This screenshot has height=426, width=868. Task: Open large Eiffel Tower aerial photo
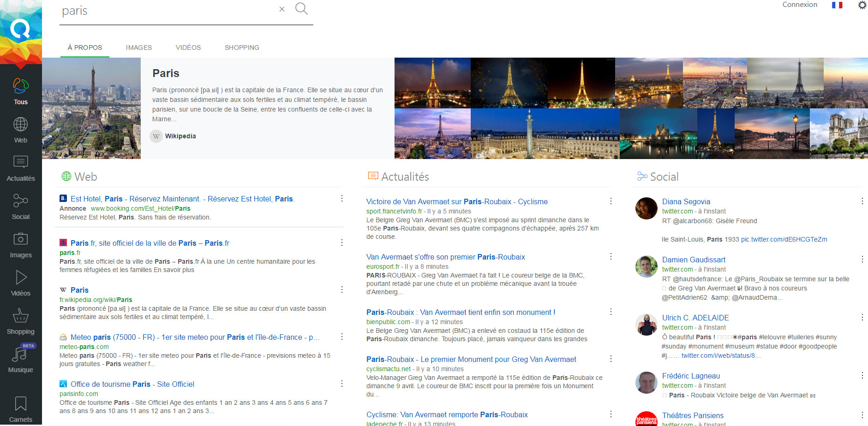91,108
